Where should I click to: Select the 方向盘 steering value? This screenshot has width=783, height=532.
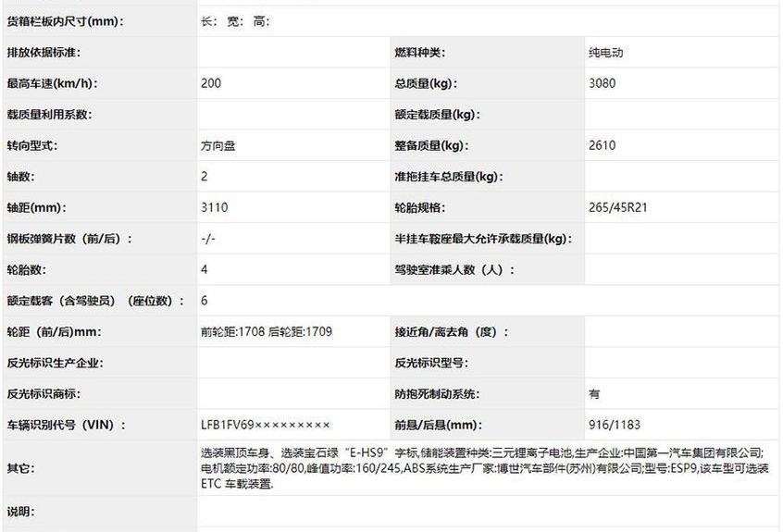click(x=217, y=146)
